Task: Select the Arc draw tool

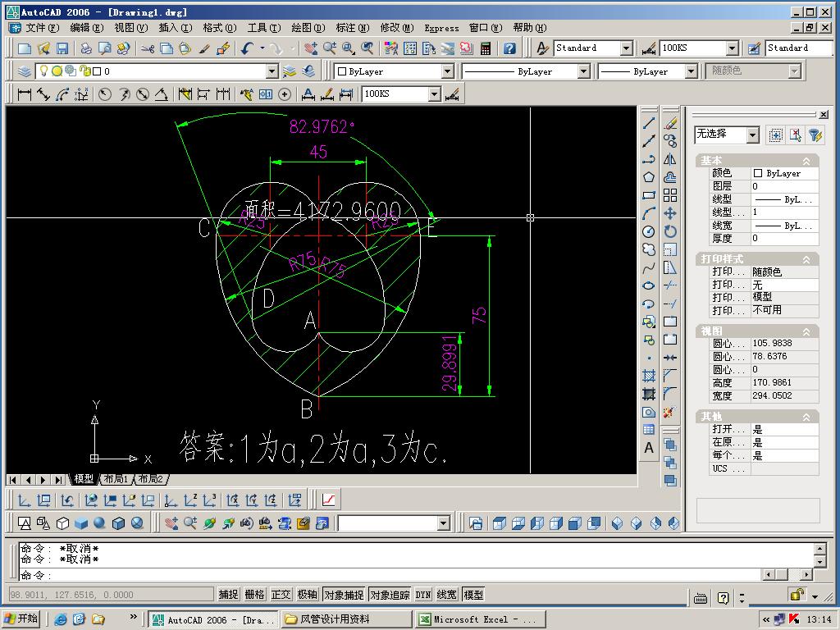Action: (649, 214)
